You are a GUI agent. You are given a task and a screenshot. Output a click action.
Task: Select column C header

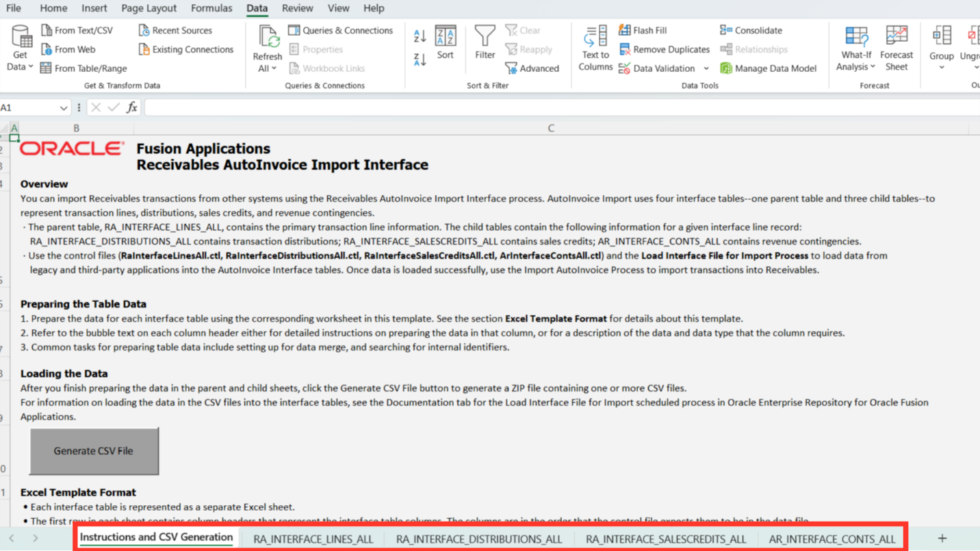point(551,128)
